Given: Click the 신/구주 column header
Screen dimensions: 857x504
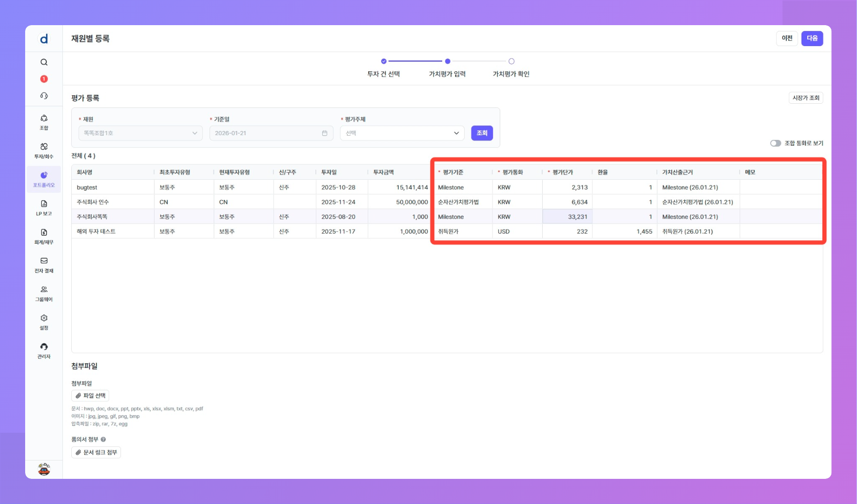Looking at the screenshot, I should pyautogui.click(x=288, y=172).
